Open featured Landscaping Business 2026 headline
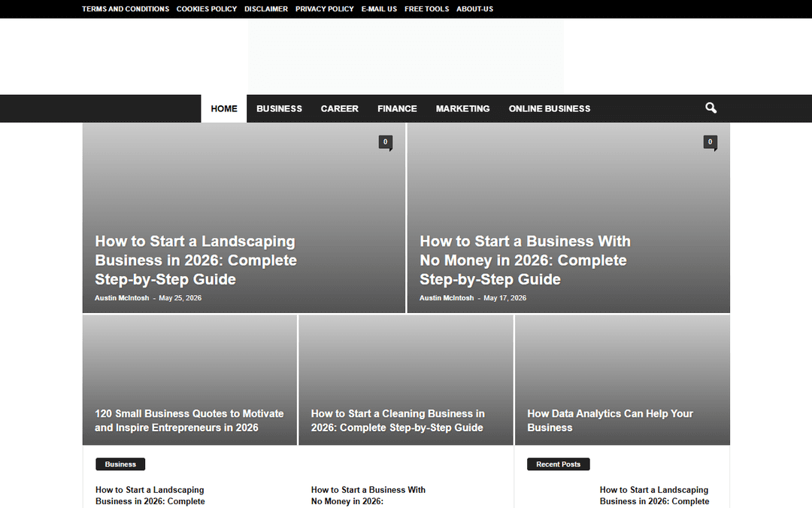812x508 pixels. pyautogui.click(x=195, y=260)
